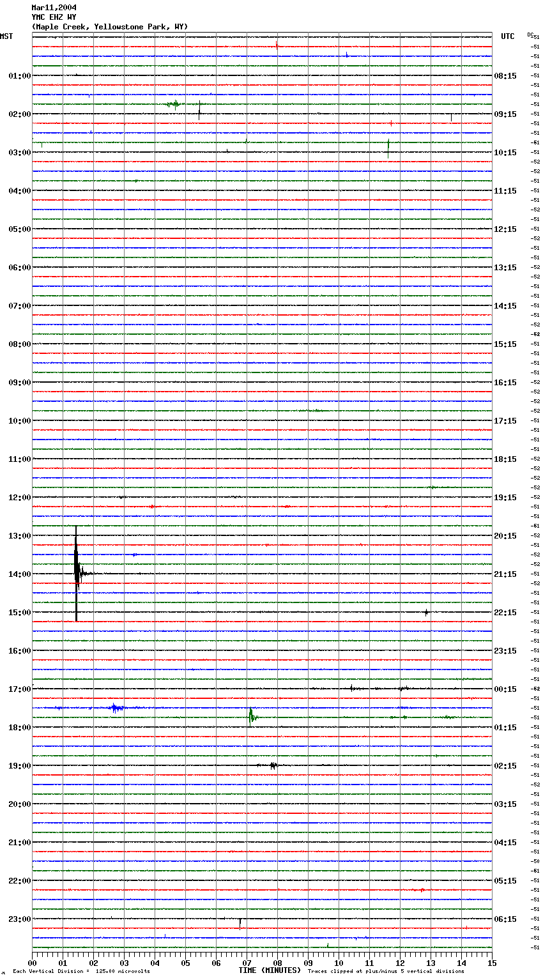This screenshot has height=980, width=543.
Task: Select the 03 minute tick label
Action: [124, 963]
